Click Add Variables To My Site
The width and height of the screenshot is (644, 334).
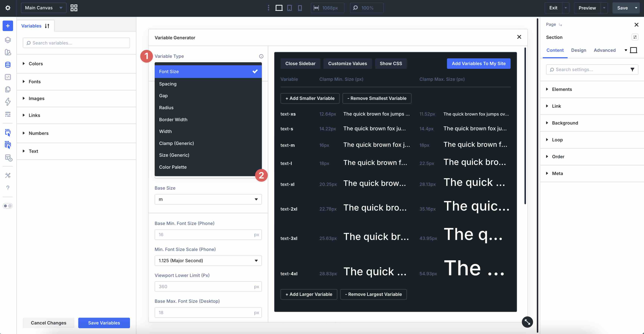point(479,63)
